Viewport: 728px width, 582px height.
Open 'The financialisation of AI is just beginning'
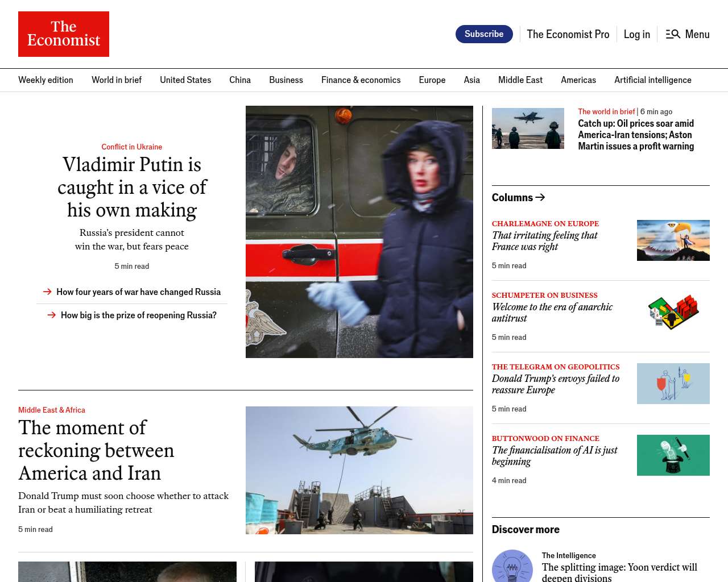point(555,456)
